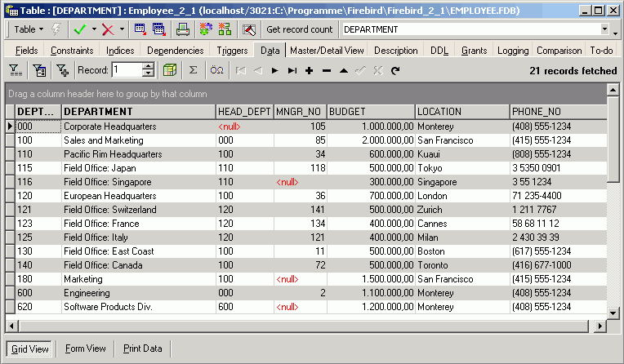The image size is (624, 364).
Task: Open the Table dropdown menu
Action: pos(29,29)
